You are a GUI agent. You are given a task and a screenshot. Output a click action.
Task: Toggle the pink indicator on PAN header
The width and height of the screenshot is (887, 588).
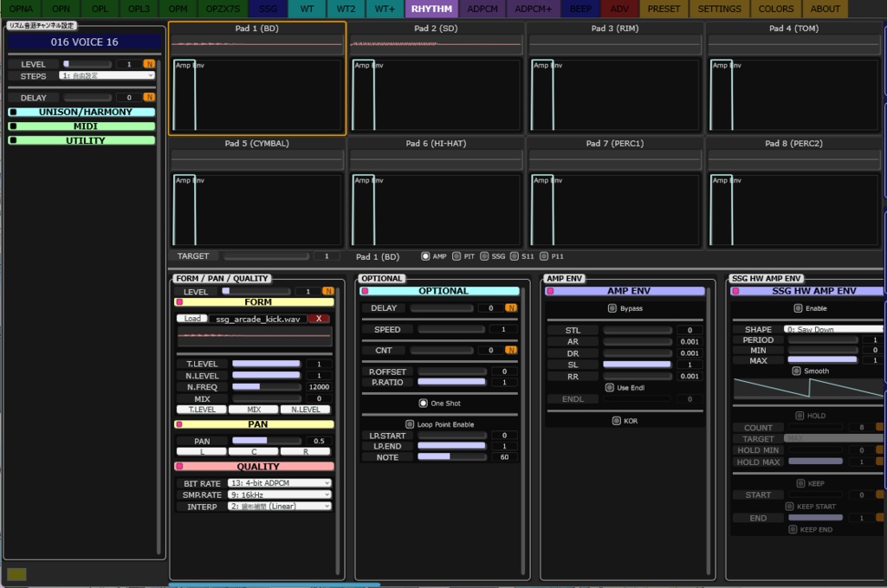point(180,424)
